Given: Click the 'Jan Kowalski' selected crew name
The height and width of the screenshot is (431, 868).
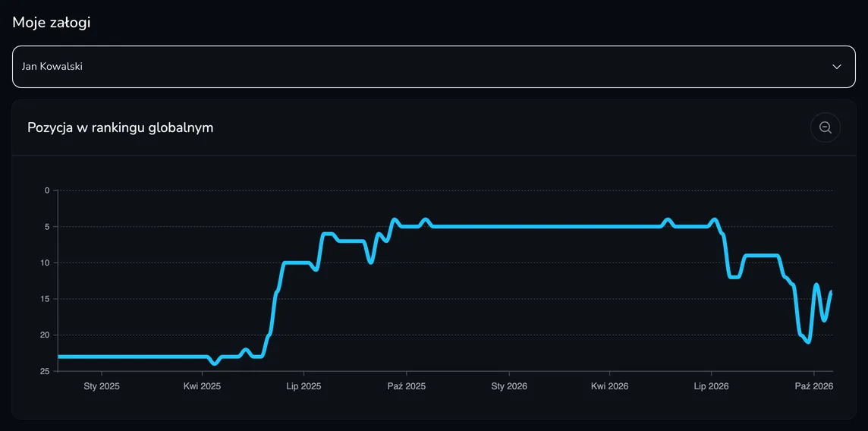Looking at the screenshot, I should (52, 66).
